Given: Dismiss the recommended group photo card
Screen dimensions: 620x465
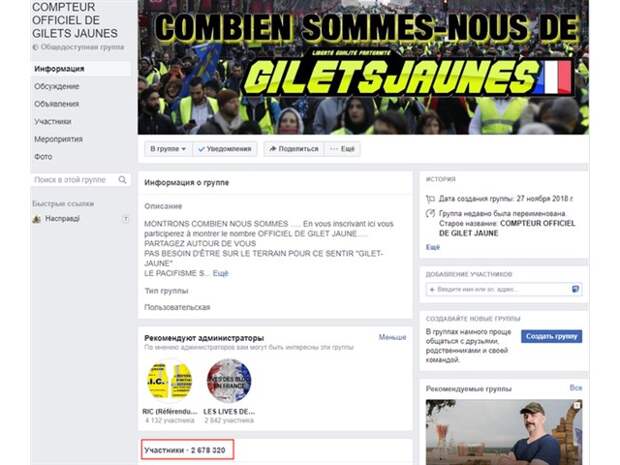Looking at the screenshot, I should [x=577, y=405].
